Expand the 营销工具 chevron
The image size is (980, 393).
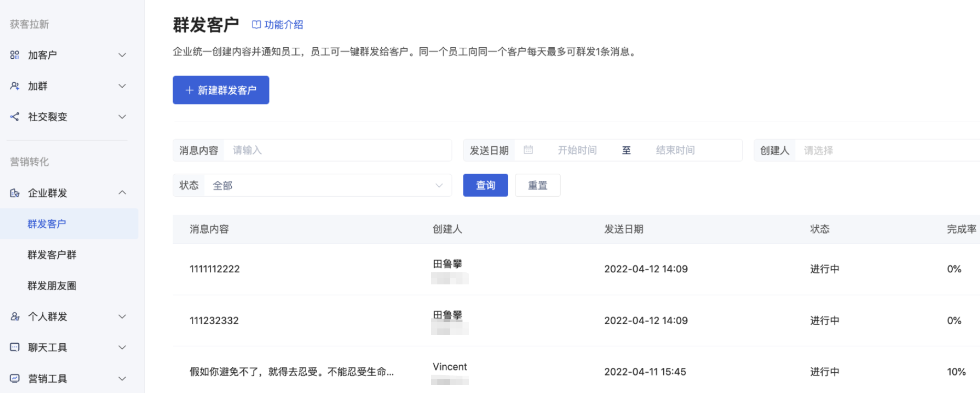coord(122,378)
